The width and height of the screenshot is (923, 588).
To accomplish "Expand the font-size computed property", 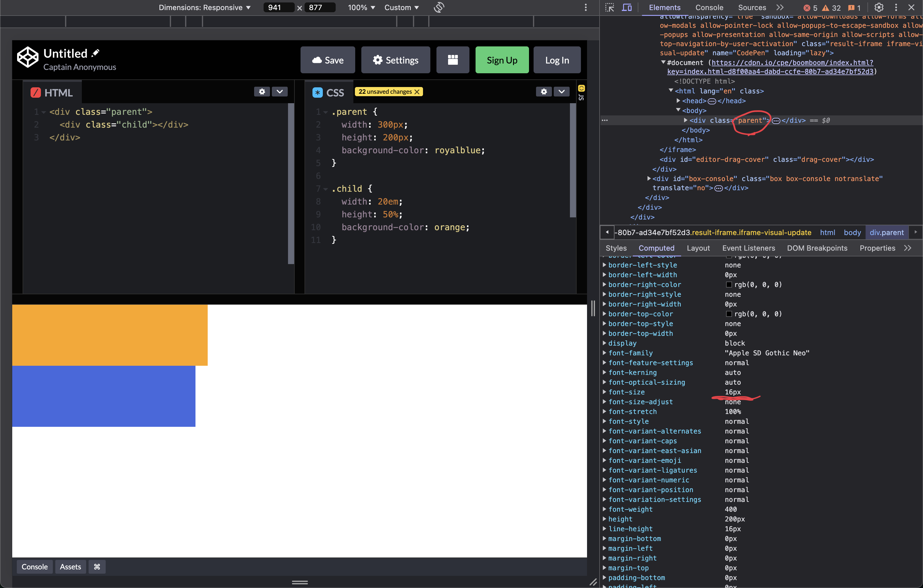I will [x=604, y=392].
